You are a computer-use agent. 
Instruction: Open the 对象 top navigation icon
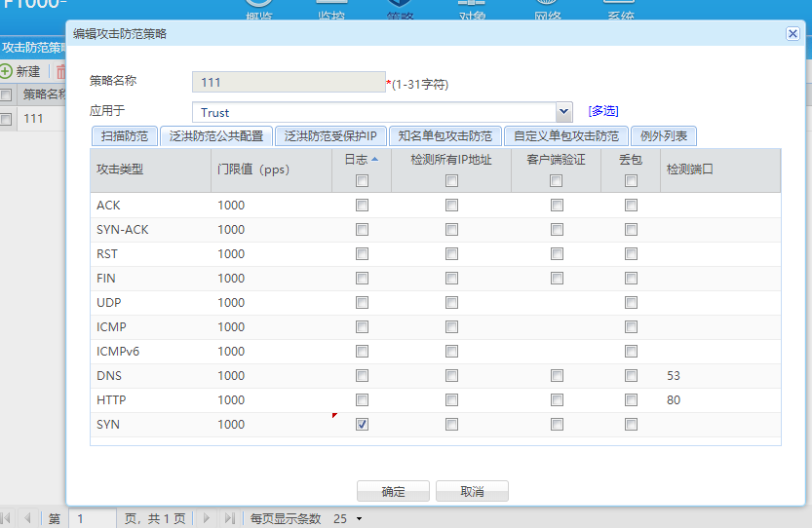pos(472,10)
